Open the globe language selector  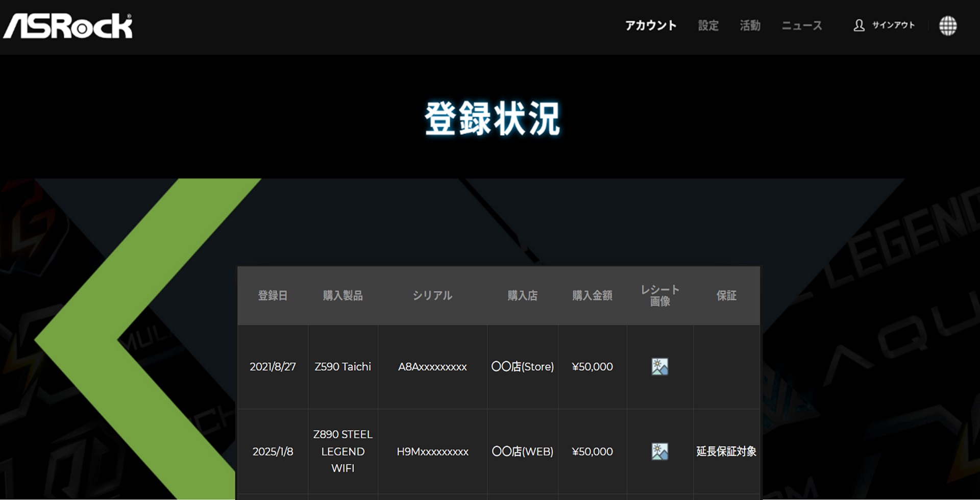pos(948,26)
